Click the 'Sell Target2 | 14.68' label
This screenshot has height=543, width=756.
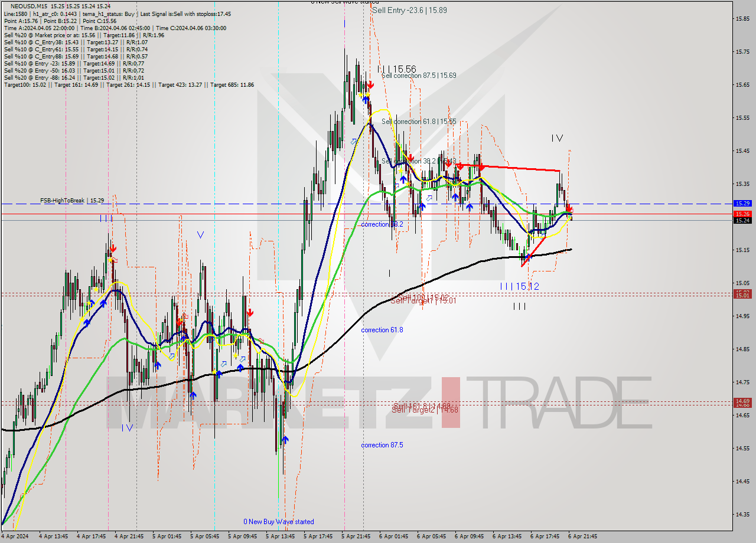[425, 409]
